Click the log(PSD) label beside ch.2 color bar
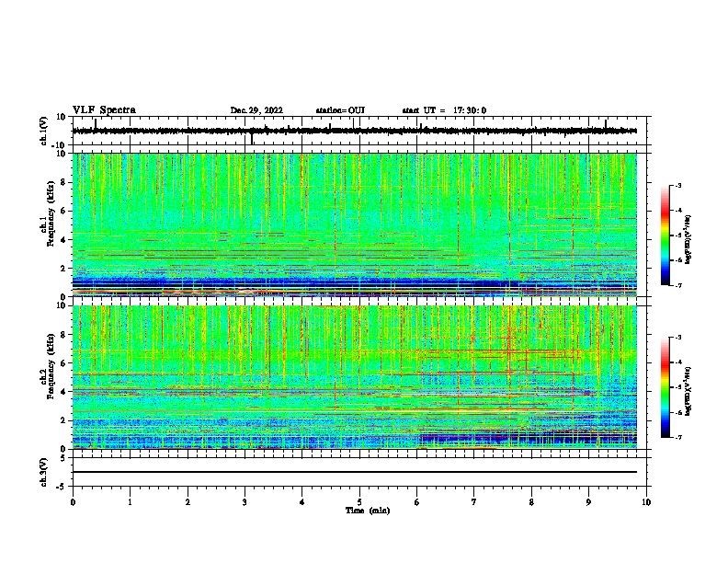 coord(688,391)
